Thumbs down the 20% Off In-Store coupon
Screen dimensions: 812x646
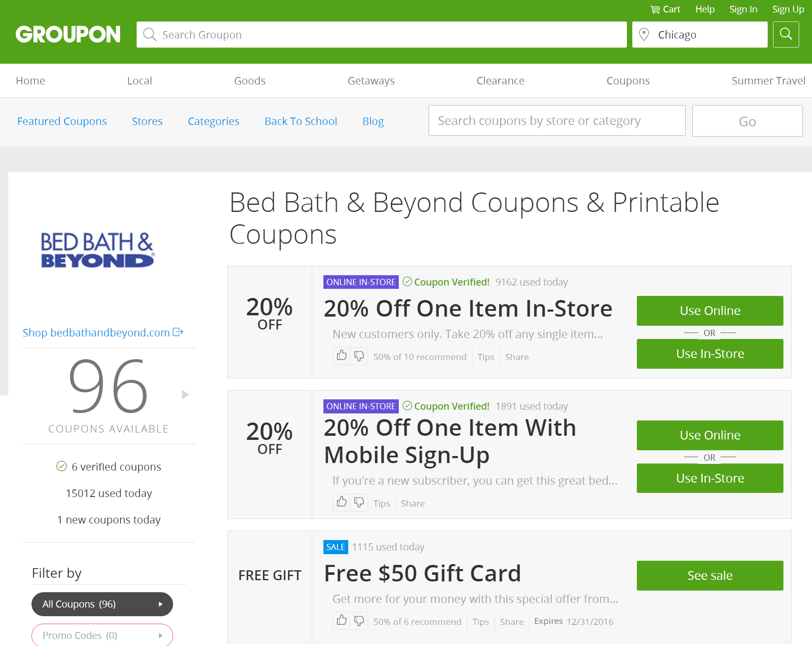pyautogui.click(x=359, y=356)
